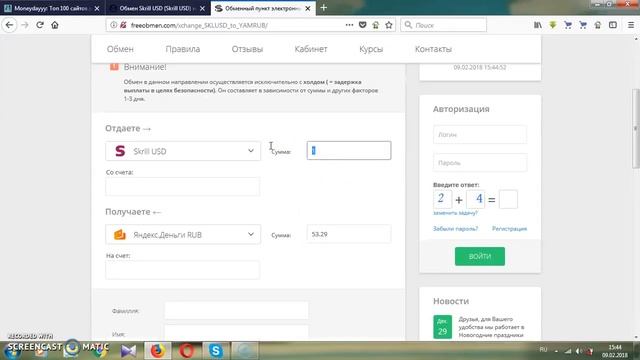Open the news item dated Дек 29
The image size is (640, 360).
tap(479, 327)
